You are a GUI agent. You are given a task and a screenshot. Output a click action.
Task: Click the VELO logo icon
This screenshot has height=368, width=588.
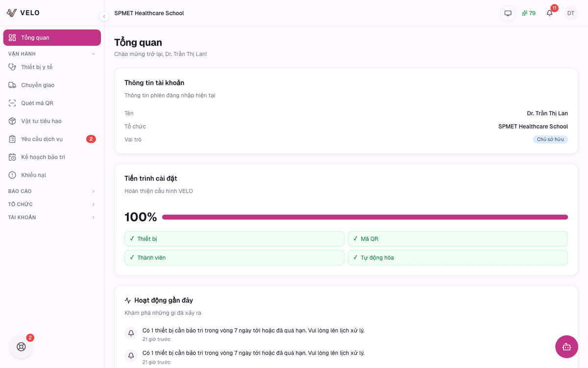tap(12, 13)
